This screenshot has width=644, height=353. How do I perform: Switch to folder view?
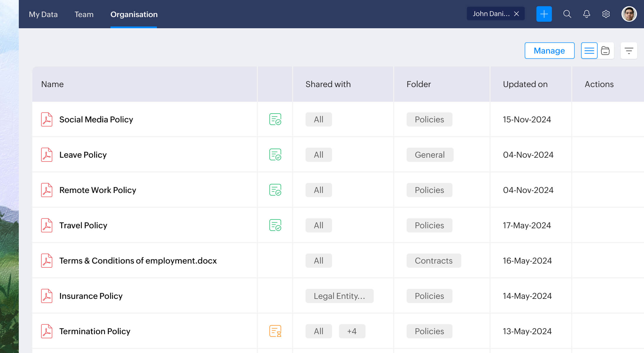point(605,51)
